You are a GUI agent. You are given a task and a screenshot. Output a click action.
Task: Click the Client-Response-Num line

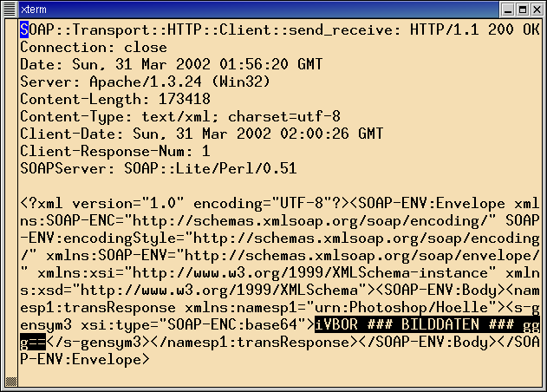[115, 151]
